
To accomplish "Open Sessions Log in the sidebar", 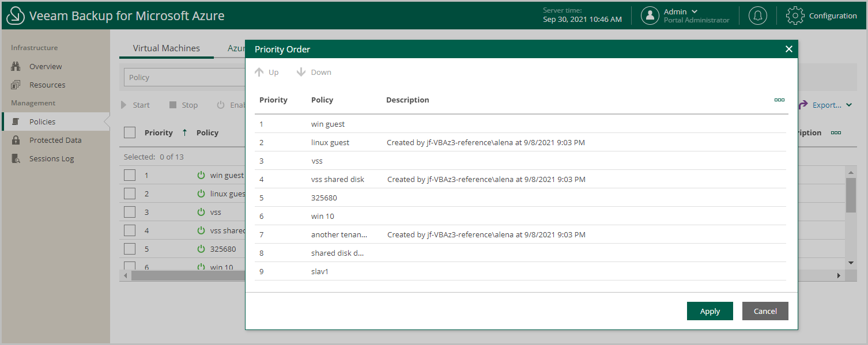I will [x=52, y=158].
